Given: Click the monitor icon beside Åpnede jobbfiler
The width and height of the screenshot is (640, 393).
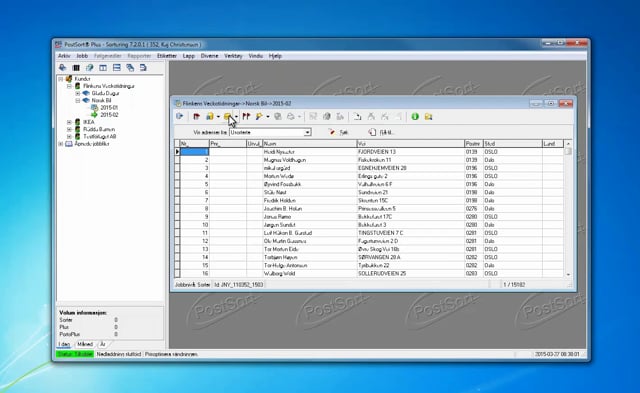Looking at the screenshot, I should point(69,144).
